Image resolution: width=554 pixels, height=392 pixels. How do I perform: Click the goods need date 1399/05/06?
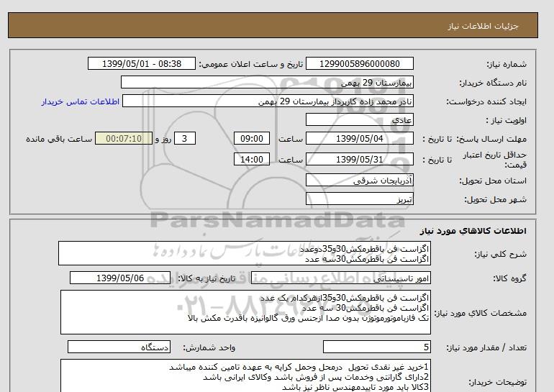(120, 278)
